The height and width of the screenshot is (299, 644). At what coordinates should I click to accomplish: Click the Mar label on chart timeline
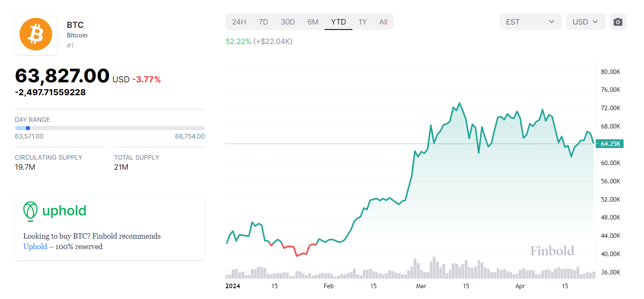[421, 286]
